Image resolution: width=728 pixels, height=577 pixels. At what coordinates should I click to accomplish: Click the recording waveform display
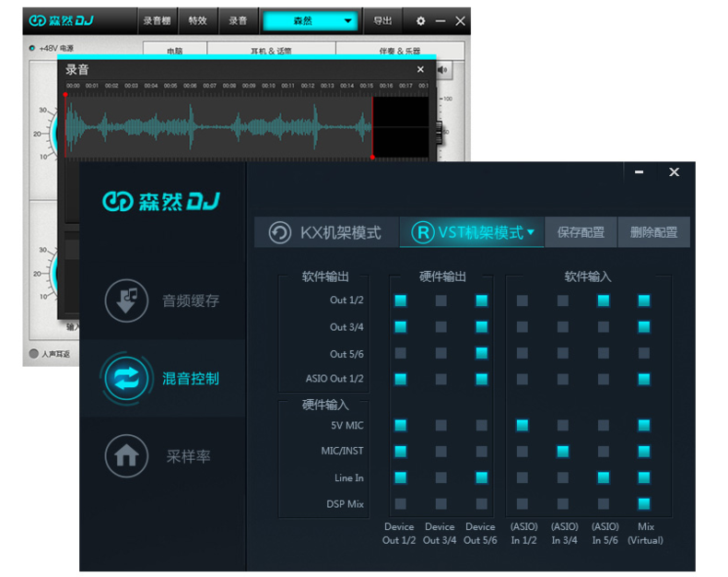[247, 127]
